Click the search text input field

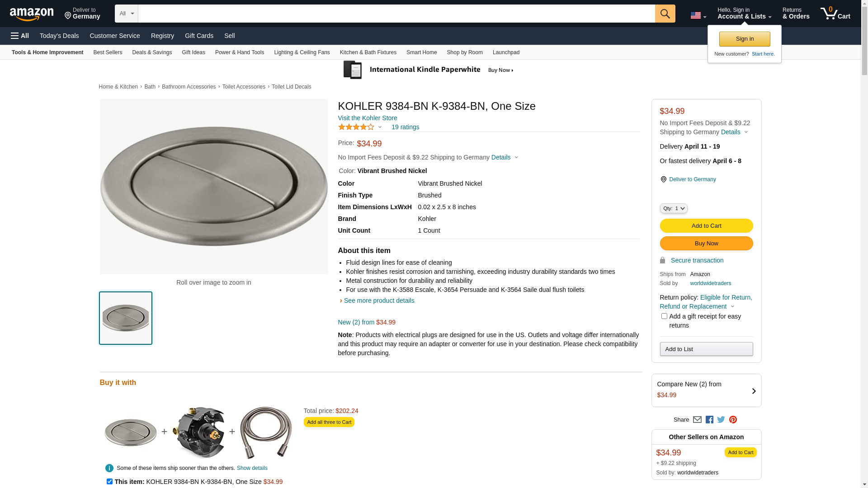click(396, 14)
